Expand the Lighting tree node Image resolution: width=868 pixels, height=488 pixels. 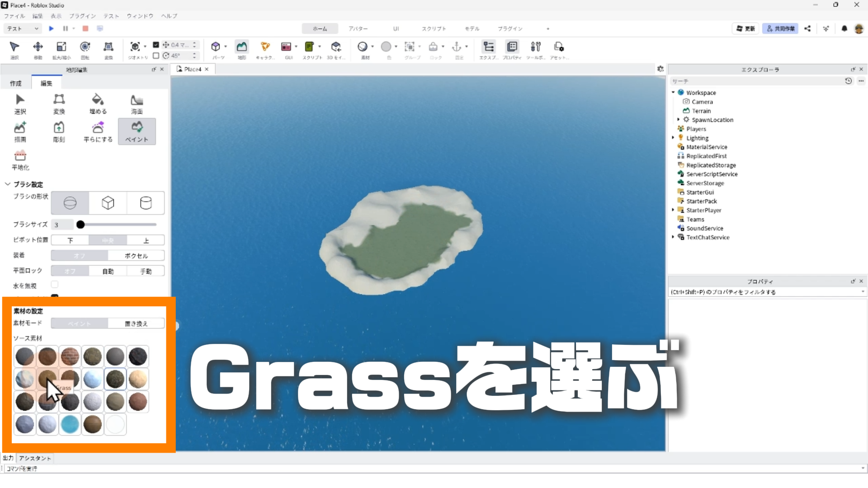[673, 138]
